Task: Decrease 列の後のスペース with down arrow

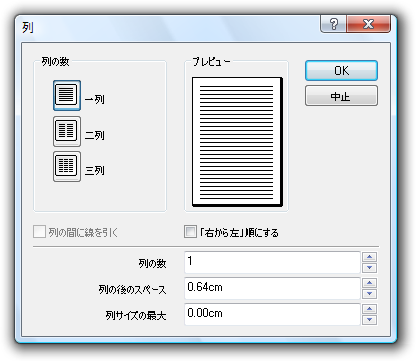Action: click(x=369, y=294)
